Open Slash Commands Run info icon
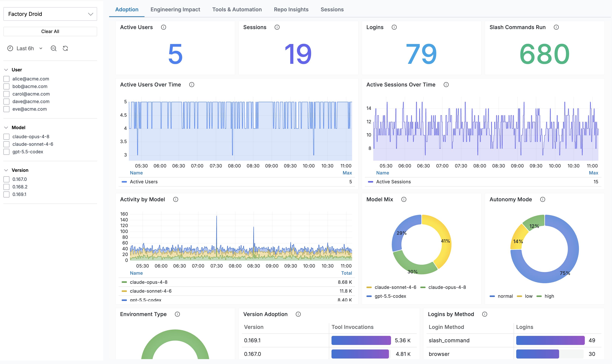Screen dimensions: 612x364 556,27
